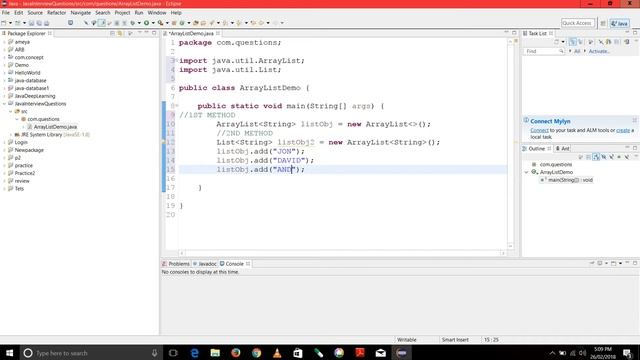Open the File menu
This screenshot has width=640, height=360.
(x=6, y=13)
